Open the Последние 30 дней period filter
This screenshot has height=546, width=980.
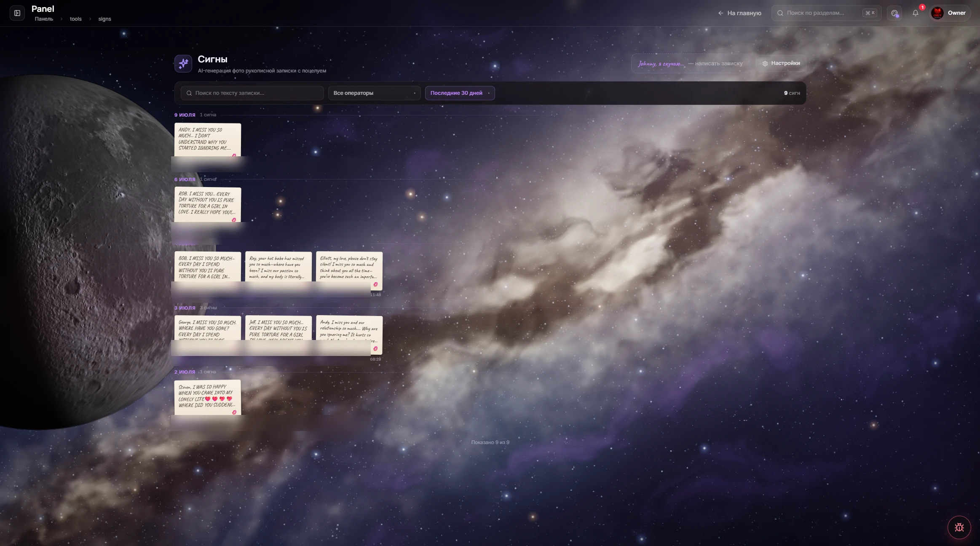460,93
